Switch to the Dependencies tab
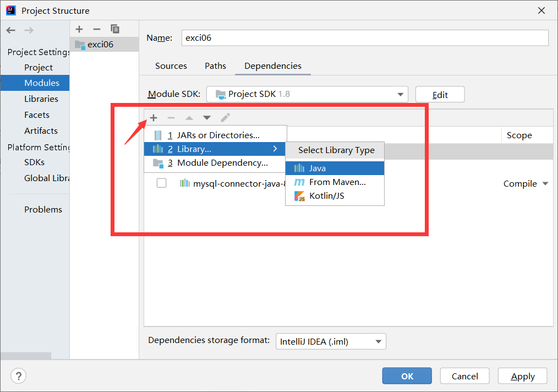Image resolution: width=558 pixels, height=392 pixels. [273, 66]
